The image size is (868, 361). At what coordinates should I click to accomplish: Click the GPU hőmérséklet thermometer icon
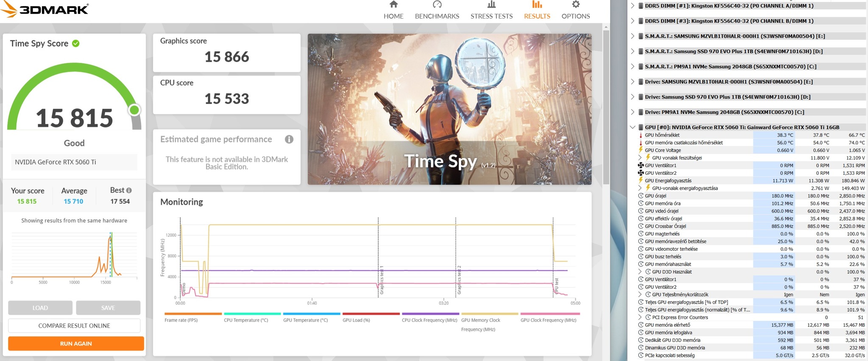641,135
